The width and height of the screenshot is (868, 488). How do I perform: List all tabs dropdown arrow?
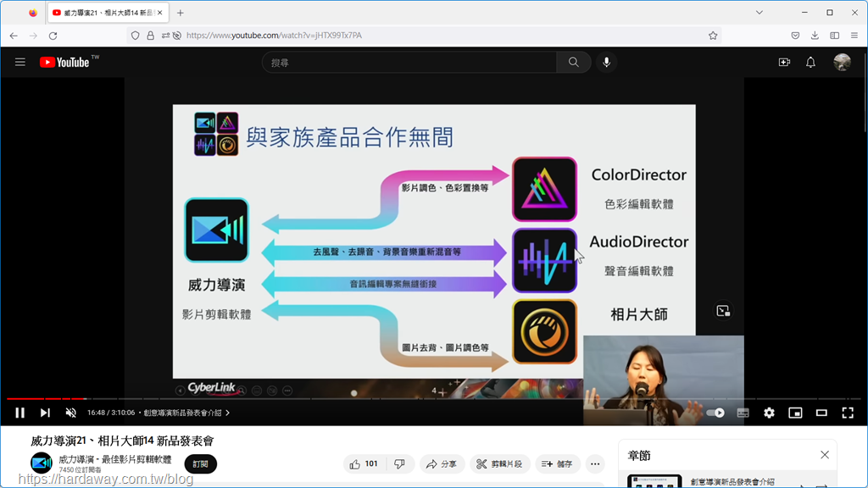click(759, 13)
